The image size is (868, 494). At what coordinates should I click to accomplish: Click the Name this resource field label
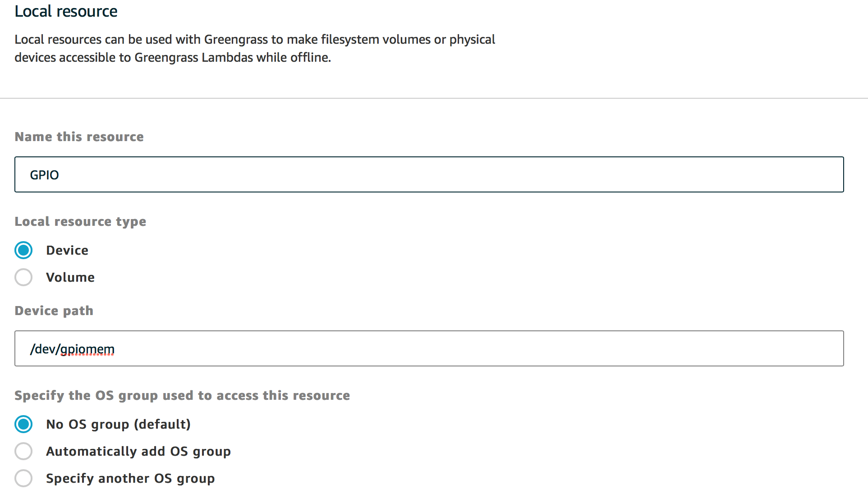tap(79, 137)
